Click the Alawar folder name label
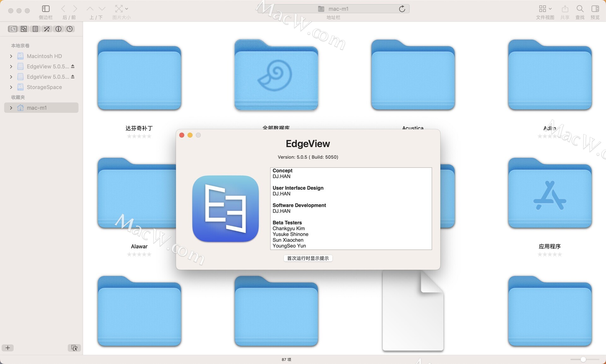Image resolution: width=606 pixels, height=364 pixels. (139, 246)
